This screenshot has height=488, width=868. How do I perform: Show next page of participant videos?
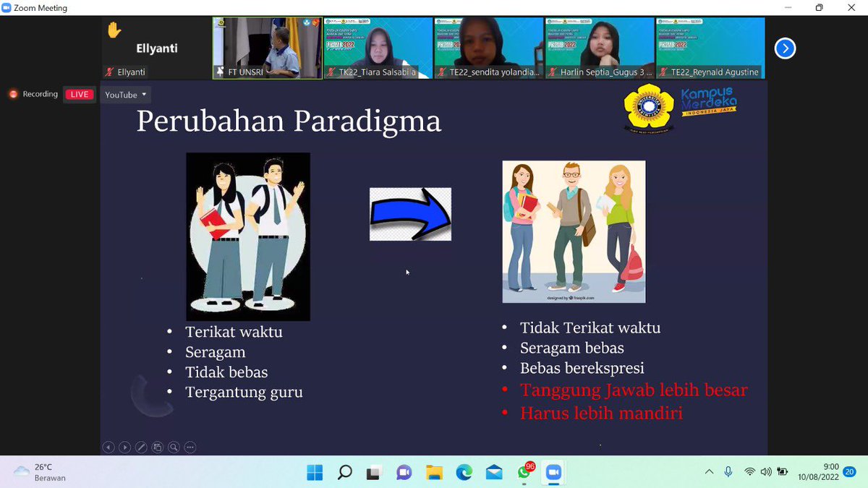tap(785, 48)
